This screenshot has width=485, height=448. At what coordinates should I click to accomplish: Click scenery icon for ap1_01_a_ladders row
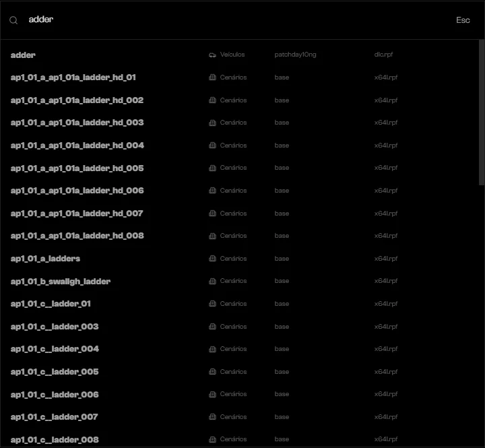pos(212,258)
